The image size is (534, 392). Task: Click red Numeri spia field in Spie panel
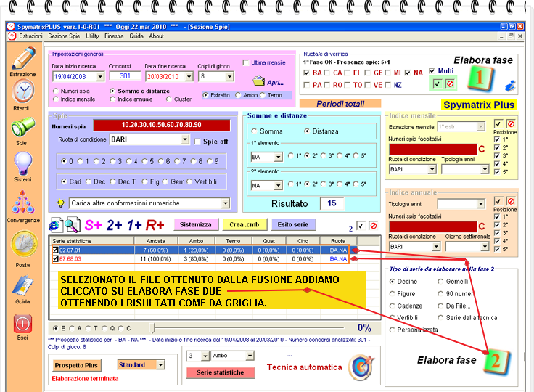[x=162, y=125]
